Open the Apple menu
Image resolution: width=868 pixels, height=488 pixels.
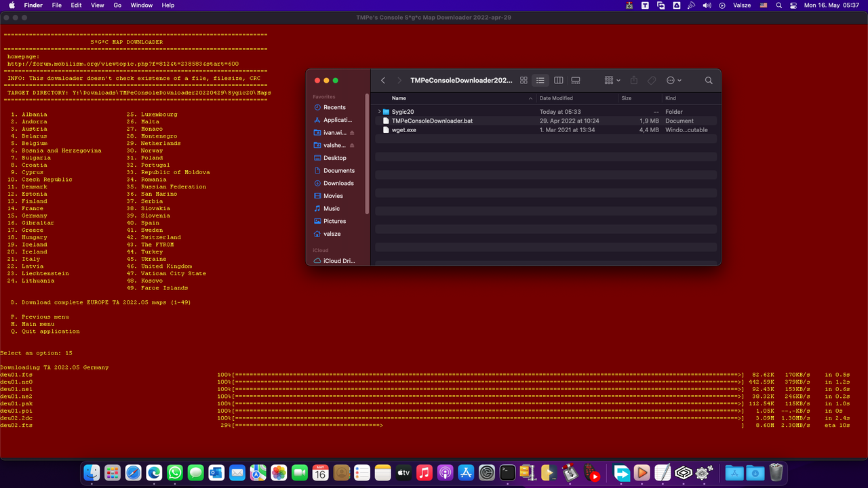(x=12, y=5)
